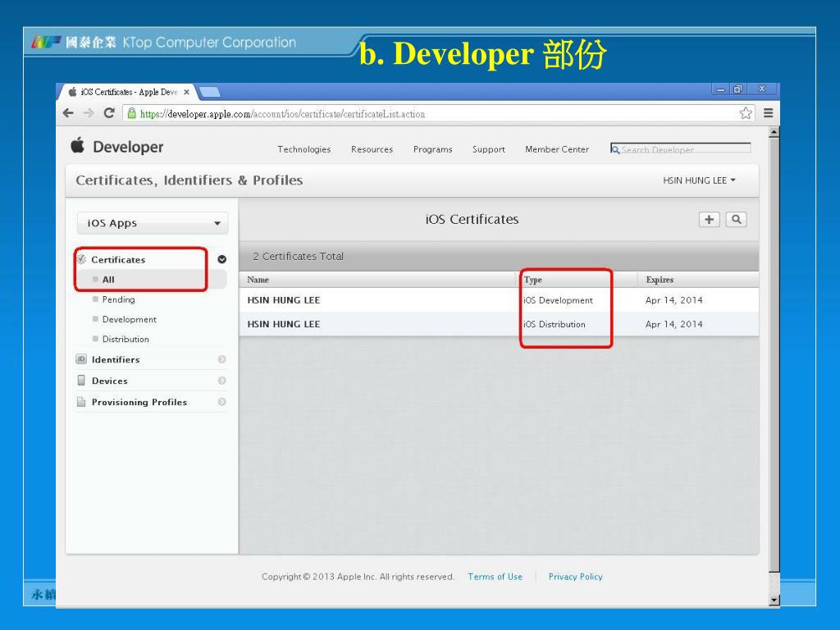This screenshot has height=630, width=840.
Task: Sort by the Name column header
Action: coord(258,280)
